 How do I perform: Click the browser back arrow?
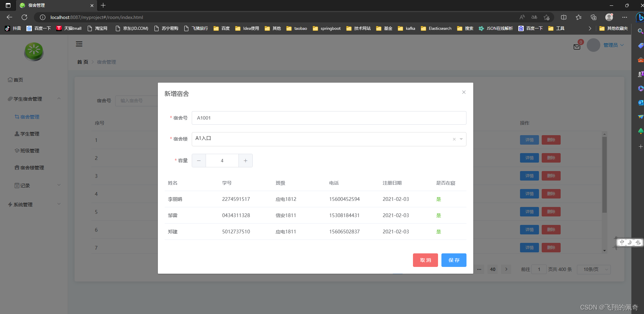tap(9, 17)
